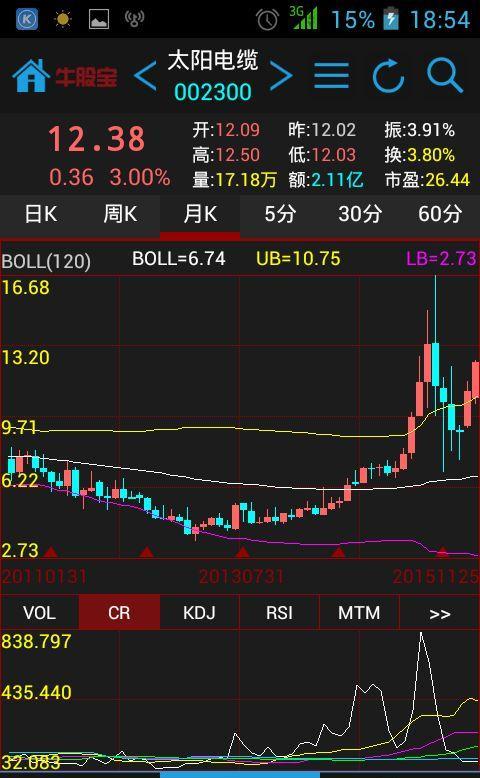Tap the current price 12.38
This screenshot has height=778, width=480.
click(x=97, y=138)
